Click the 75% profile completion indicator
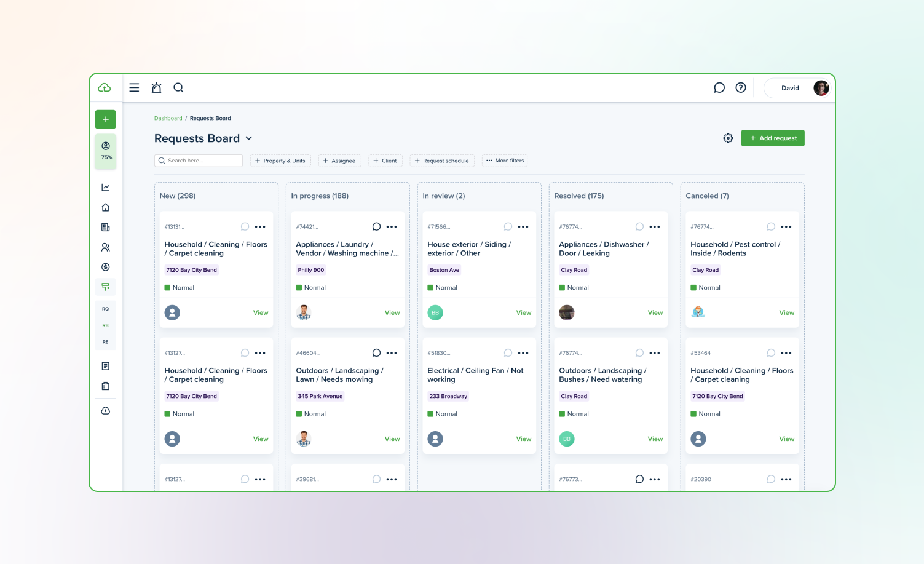 [x=106, y=151]
